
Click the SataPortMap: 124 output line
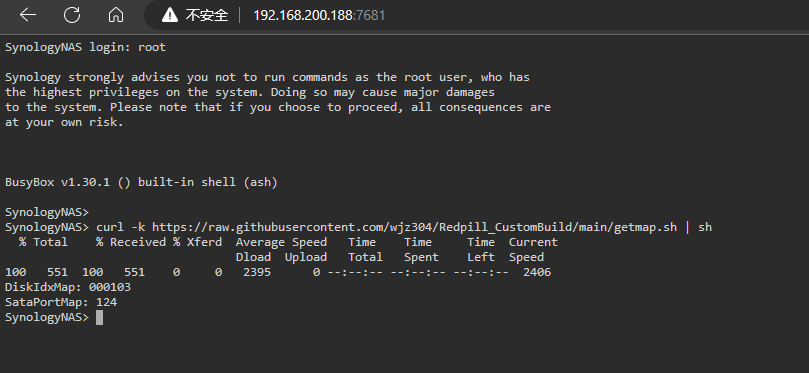pos(61,302)
